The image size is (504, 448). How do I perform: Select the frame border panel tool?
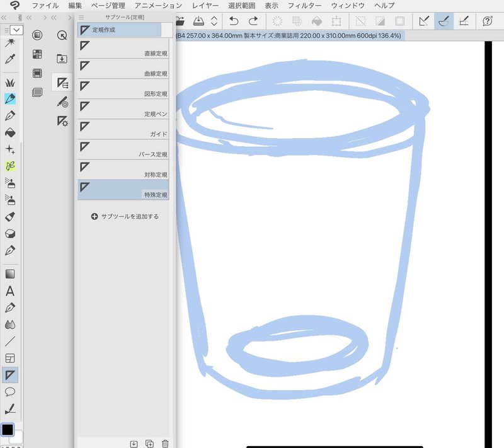click(10, 358)
